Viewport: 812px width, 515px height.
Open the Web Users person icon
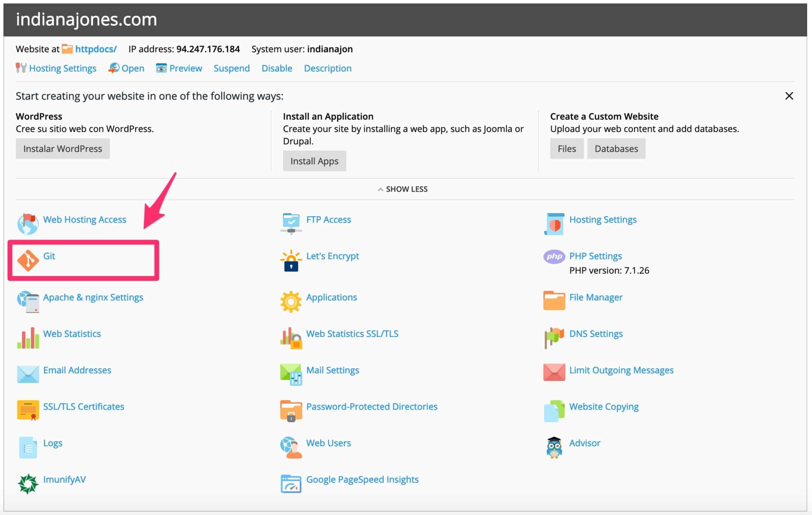tap(291, 448)
